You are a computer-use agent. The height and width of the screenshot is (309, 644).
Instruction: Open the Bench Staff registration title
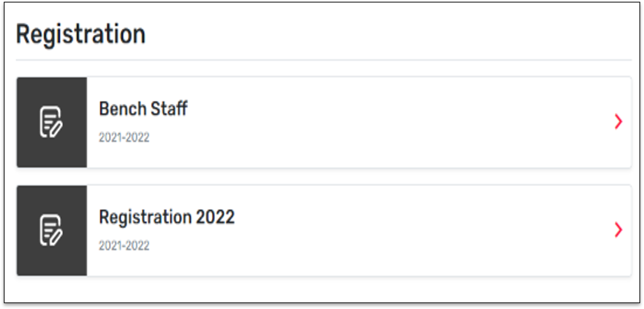pyautogui.click(x=143, y=109)
